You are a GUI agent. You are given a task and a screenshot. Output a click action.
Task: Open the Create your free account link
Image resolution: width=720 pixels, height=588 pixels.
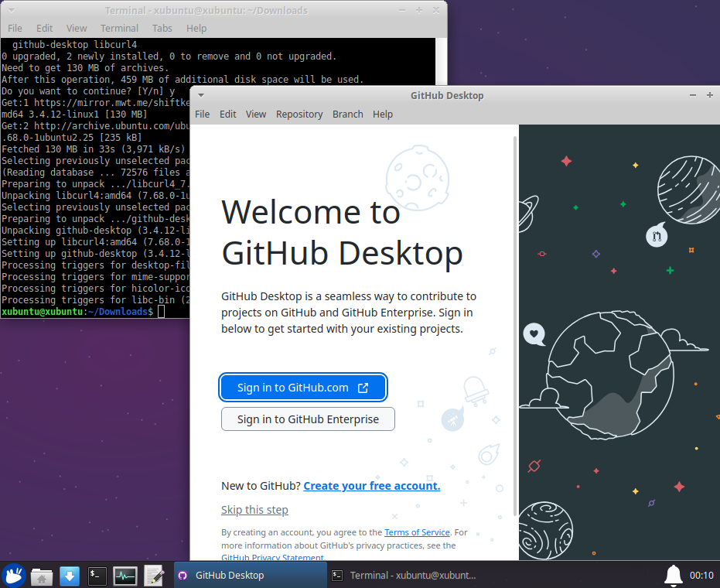coord(371,485)
